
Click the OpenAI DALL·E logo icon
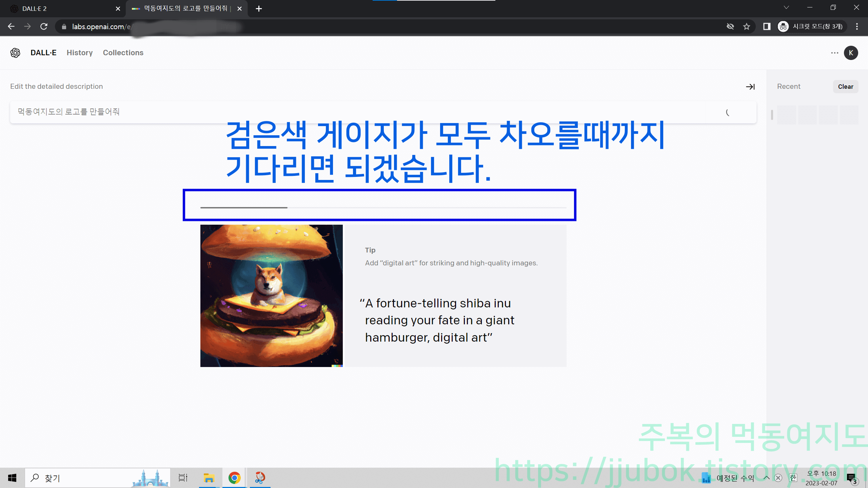point(15,53)
